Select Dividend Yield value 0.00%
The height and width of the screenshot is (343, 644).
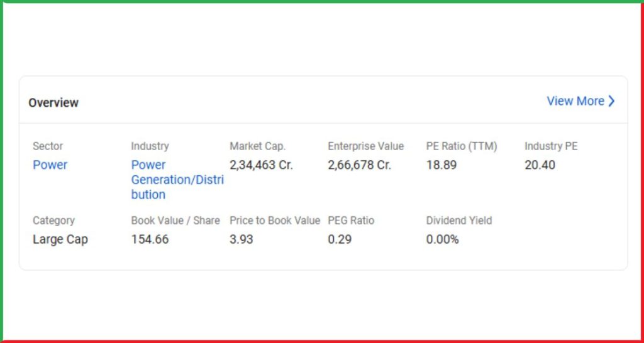[442, 239]
